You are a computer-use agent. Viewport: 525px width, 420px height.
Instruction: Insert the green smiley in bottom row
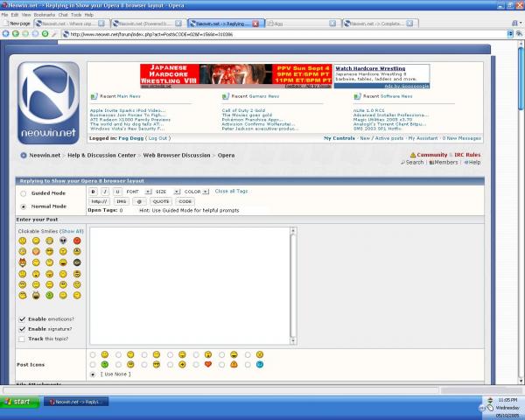(x=50, y=296)
